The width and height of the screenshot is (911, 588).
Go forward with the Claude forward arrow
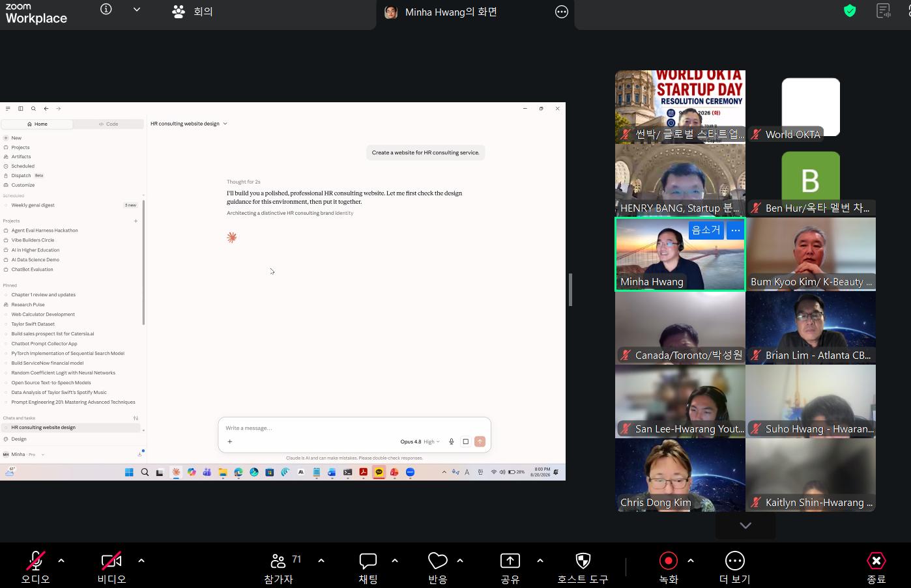[x=59, y=109]
